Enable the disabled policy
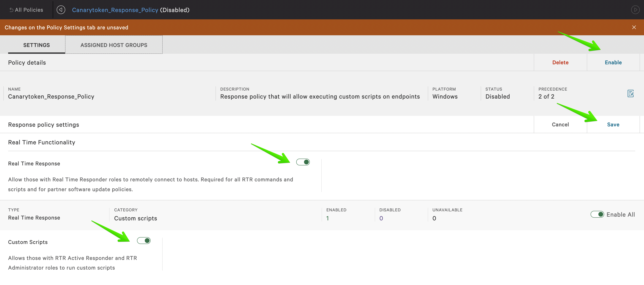644x285 pixels. (x=613, y=62)
